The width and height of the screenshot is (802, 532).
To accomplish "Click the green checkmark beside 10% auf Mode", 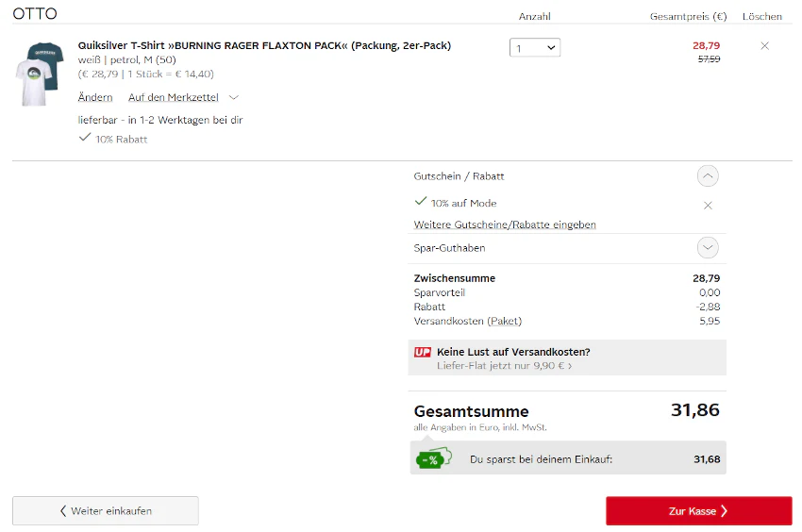I will pos(421,201).
